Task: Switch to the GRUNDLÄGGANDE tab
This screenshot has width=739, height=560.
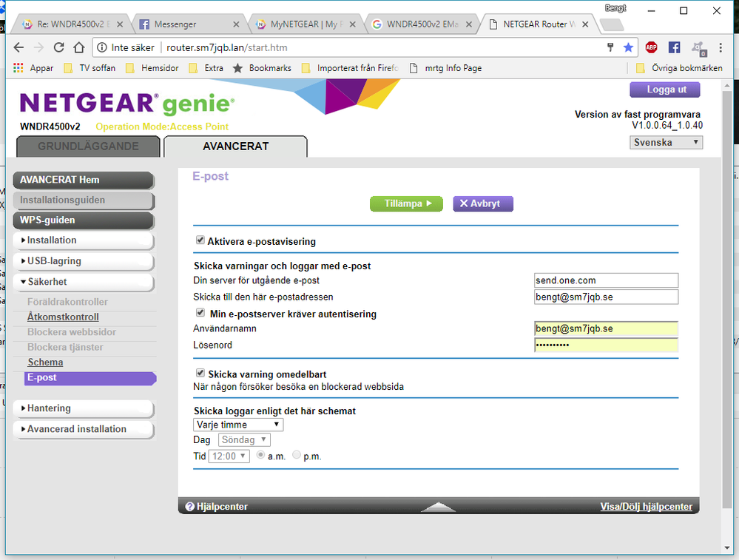Action: pos(88,146)
